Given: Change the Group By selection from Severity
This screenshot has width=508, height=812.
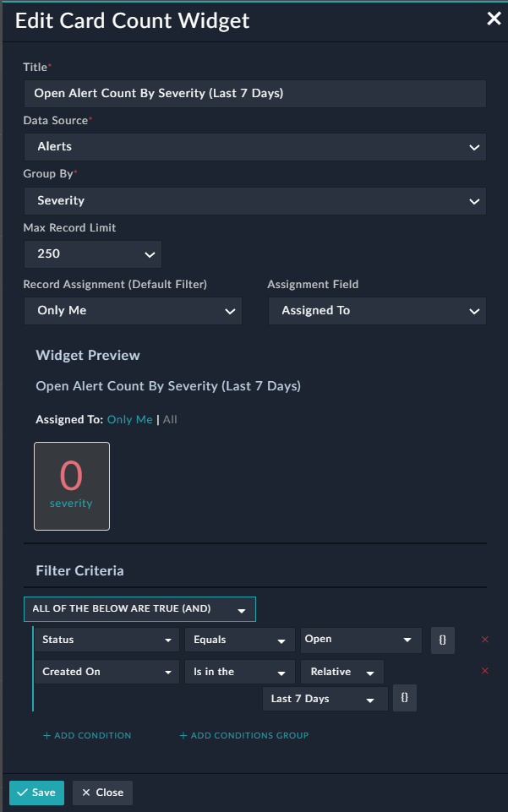Looking at the screenshot, I should [x=254, y=201].
